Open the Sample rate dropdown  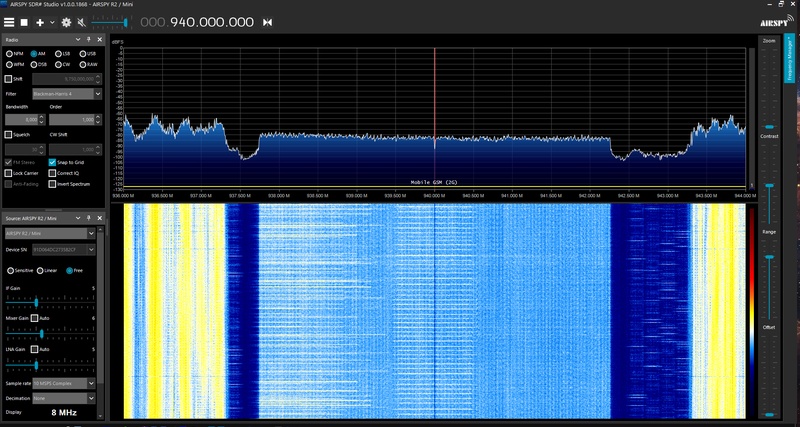[63, 383]
